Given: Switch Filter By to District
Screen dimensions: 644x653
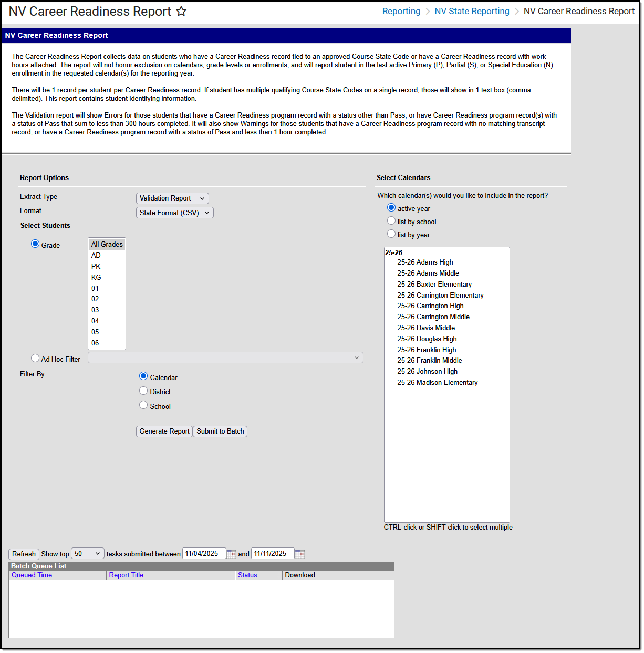Looking at the screenshot, I should click(x=143, y=391).
